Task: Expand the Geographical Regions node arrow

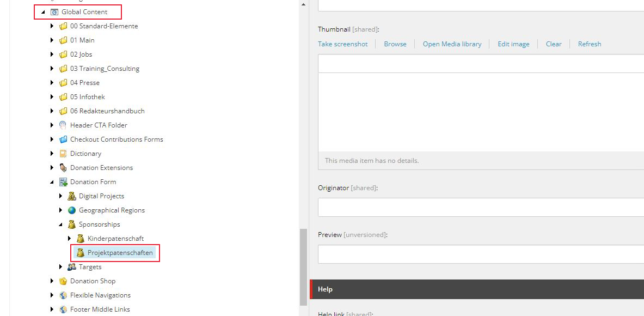Action: tap(61, 210)
